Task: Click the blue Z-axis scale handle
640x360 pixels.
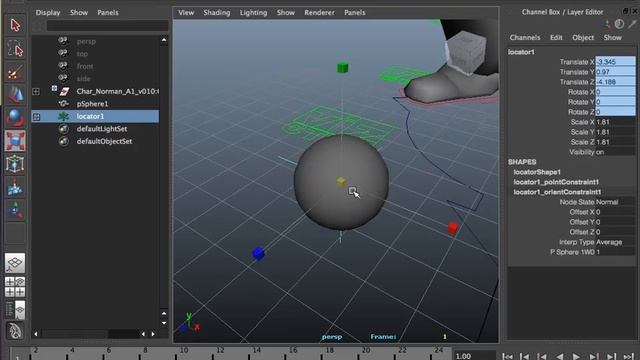Action: coord(258,253)
